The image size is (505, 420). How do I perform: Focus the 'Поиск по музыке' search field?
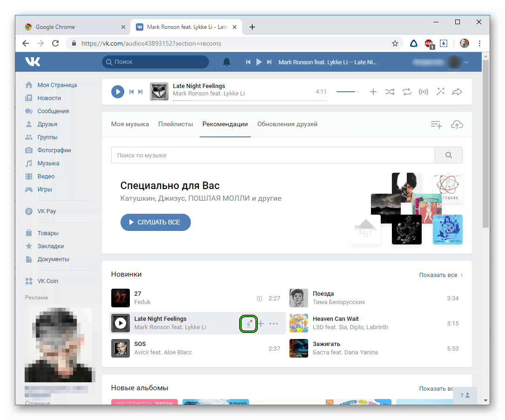tap(273, 155)
